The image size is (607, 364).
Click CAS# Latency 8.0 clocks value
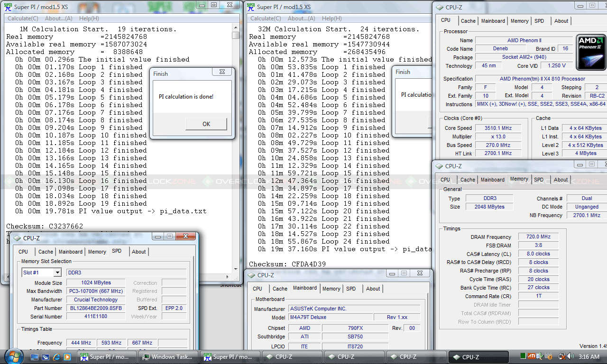[x=538, y=254]
